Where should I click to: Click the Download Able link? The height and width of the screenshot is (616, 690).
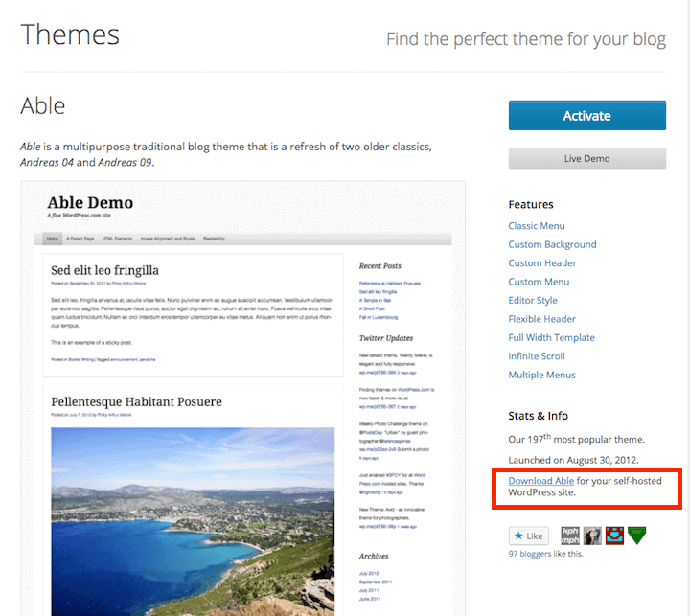(541, 481)
